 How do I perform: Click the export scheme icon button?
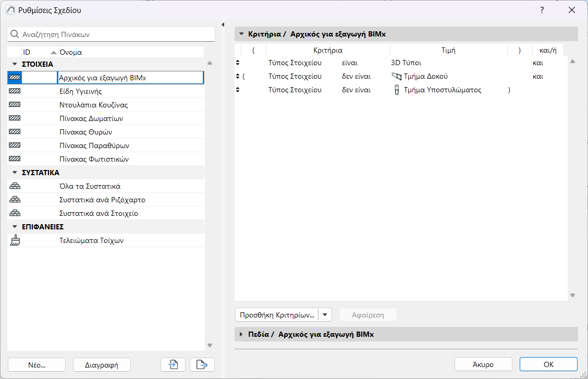point(202,364)
